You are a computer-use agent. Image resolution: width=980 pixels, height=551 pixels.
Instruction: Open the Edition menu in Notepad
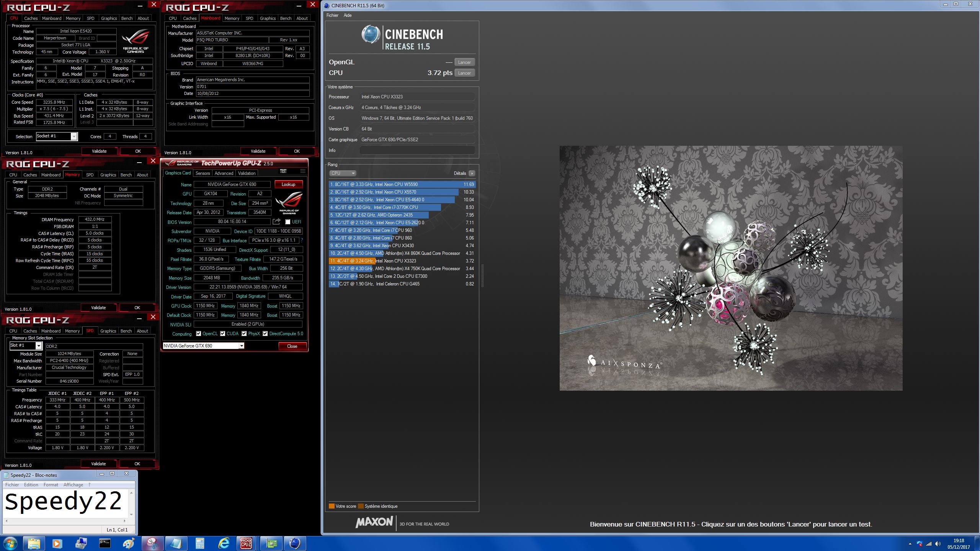(31, 485)
